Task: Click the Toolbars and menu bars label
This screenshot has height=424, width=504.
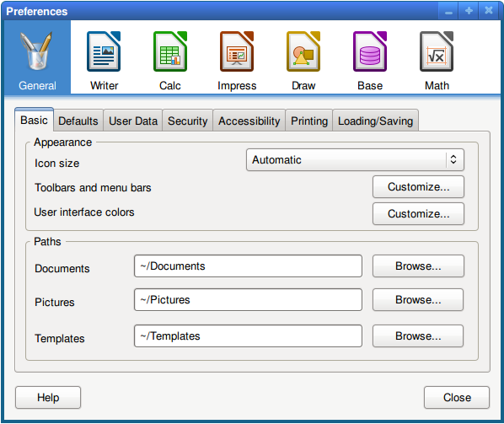Action: (x=93, y=188)
